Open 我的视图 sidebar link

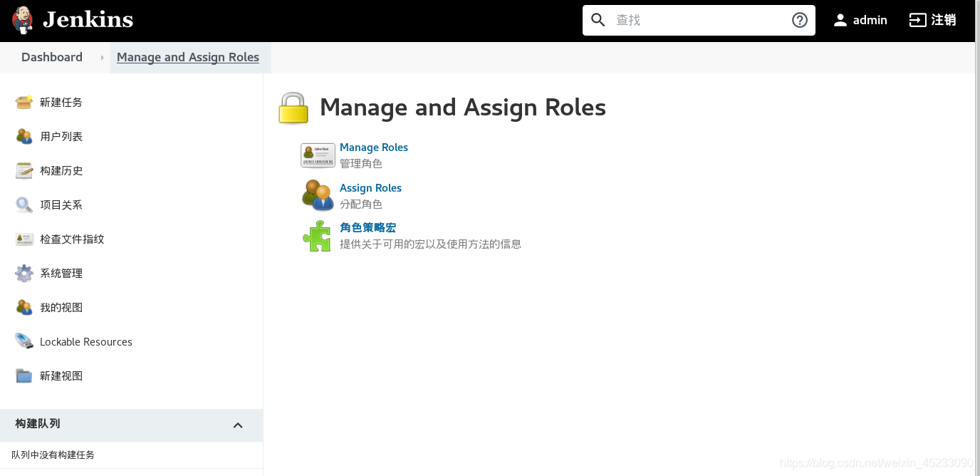[61, 307]
